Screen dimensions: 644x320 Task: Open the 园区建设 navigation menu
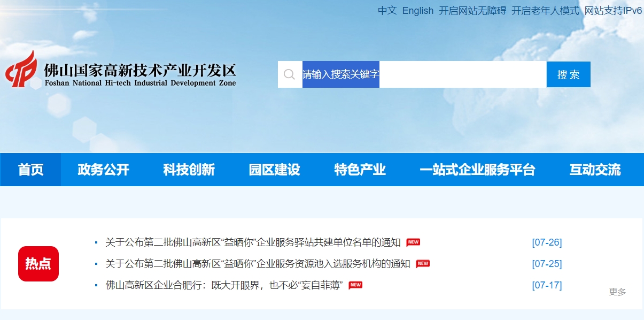point(274,170)
